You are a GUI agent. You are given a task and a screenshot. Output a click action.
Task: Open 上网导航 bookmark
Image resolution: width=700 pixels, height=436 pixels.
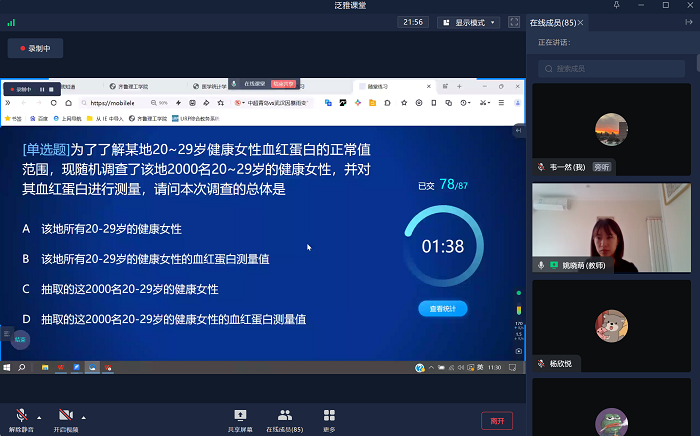point(67,118)
